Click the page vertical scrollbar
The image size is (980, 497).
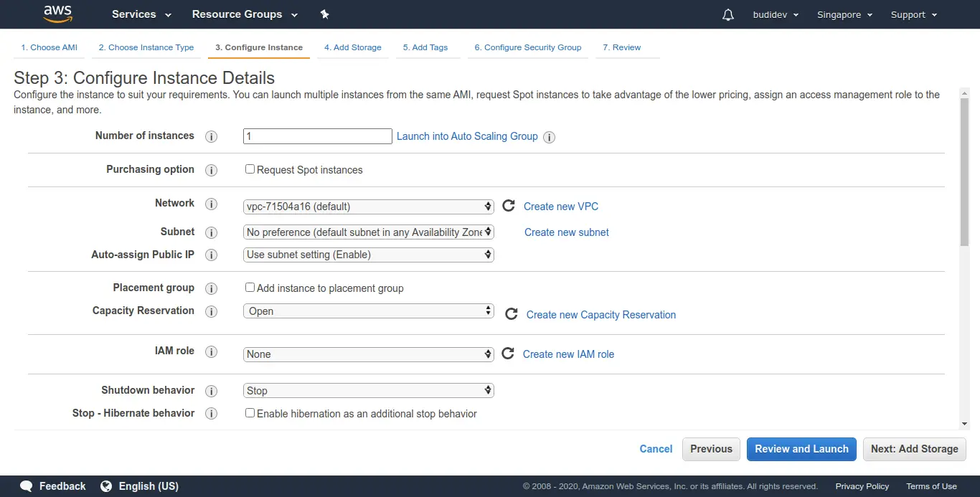tap(964, 172)
